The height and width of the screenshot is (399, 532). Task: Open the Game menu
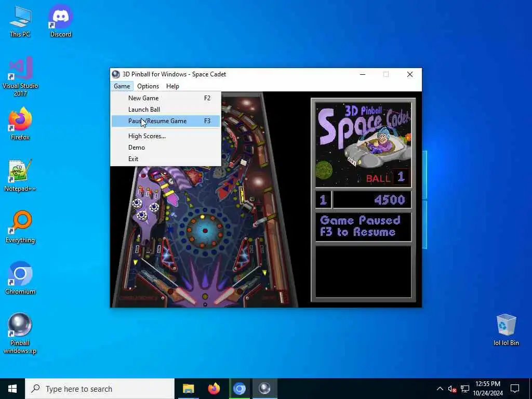click(x=122, y=86)
